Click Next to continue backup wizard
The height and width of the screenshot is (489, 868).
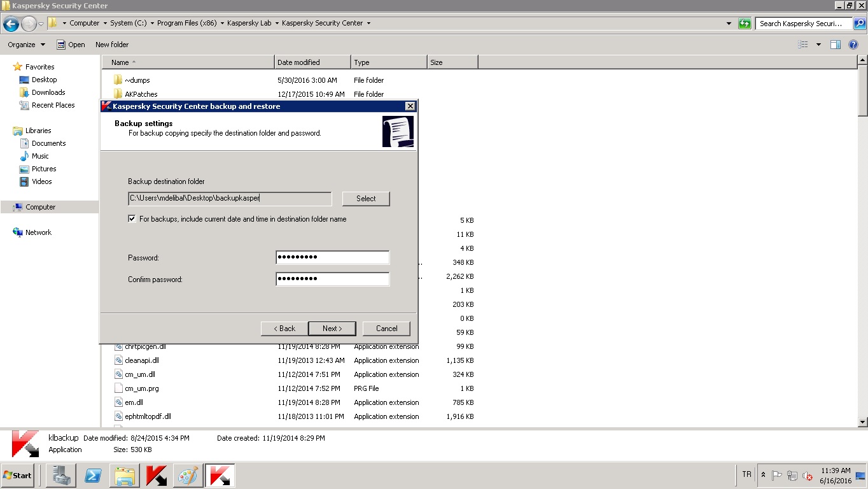point(332,329)
